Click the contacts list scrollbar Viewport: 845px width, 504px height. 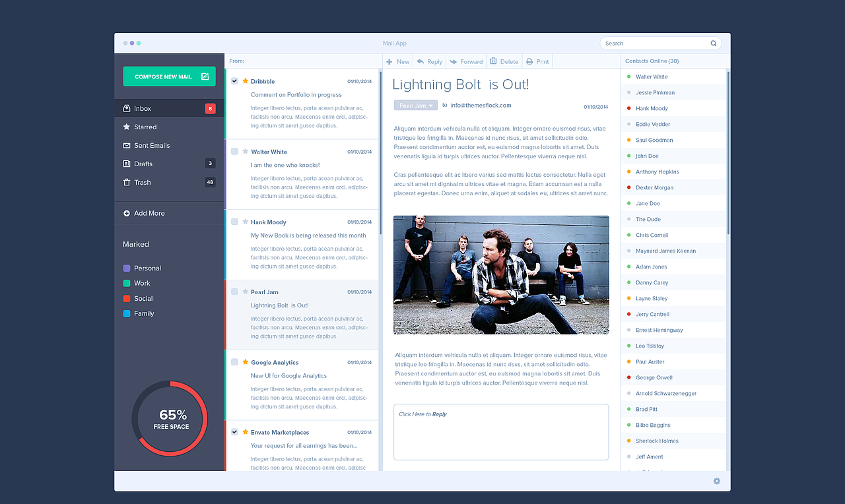(x=728, y=152)
